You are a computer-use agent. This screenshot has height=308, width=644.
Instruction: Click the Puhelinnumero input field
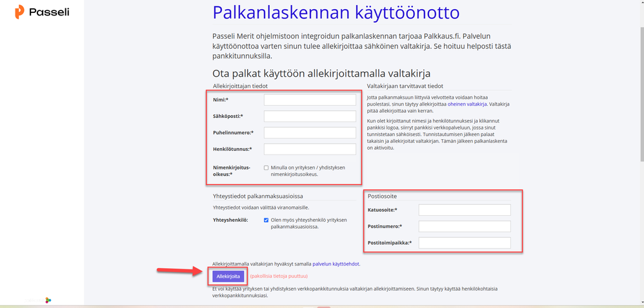coord(310,133)
